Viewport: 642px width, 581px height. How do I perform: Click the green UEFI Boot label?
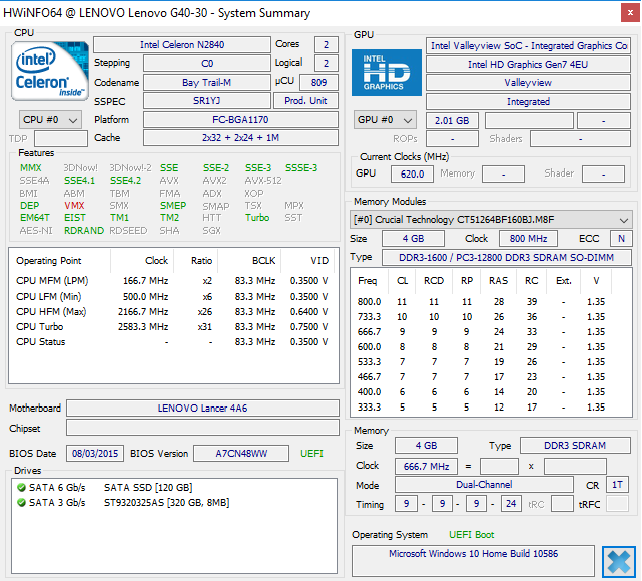coord(471,535)
